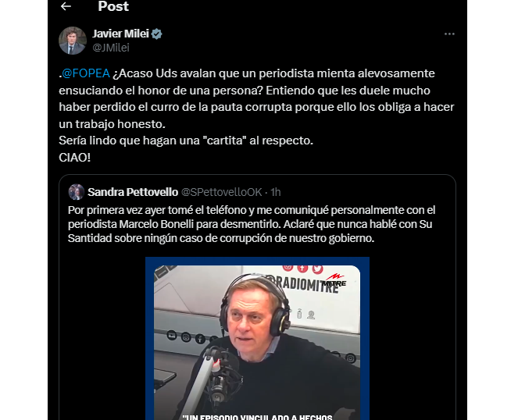The width and height of the screenshot is (518, 420).
Task: Open Sandra Pettovello's name in the quoted post
Action: point(133,192)
